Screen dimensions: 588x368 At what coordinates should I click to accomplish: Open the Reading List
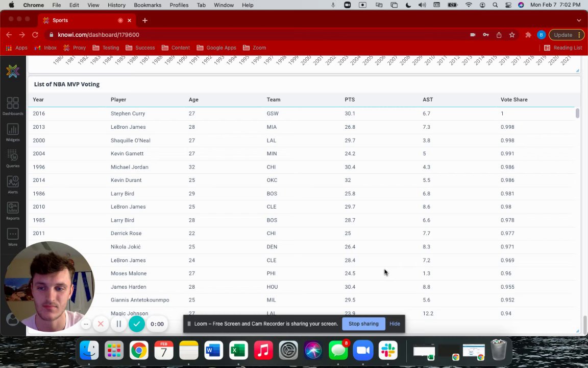(563, 48)
